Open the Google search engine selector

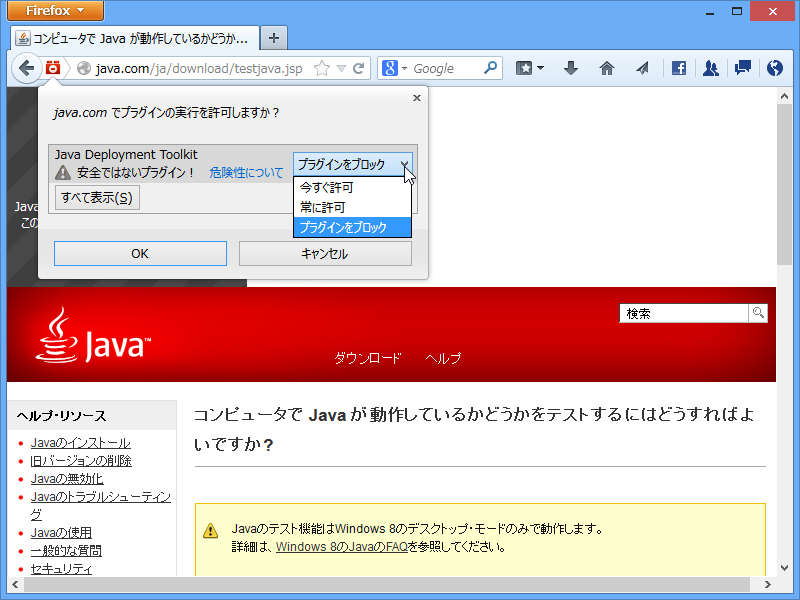click(394, 68)
